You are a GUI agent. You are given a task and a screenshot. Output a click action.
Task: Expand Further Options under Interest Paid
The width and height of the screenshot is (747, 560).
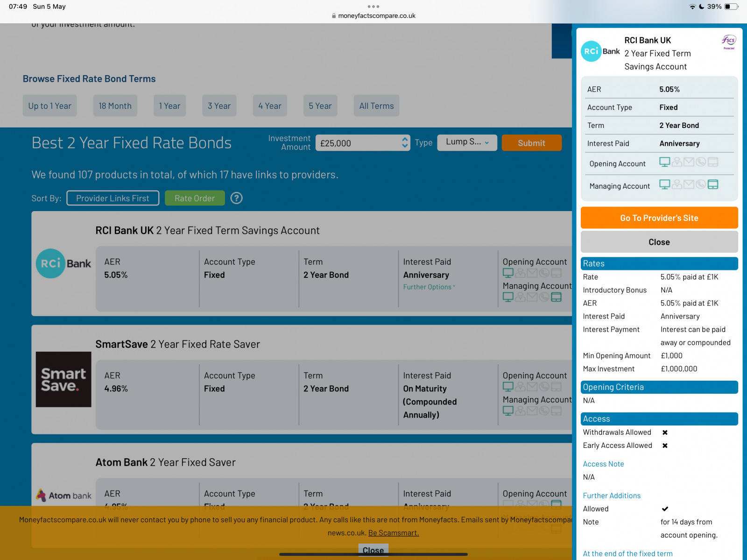point(429,287)
